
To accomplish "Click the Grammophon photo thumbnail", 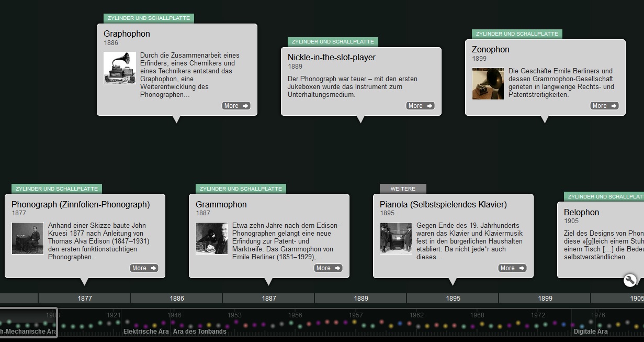I will pos(212,238).
